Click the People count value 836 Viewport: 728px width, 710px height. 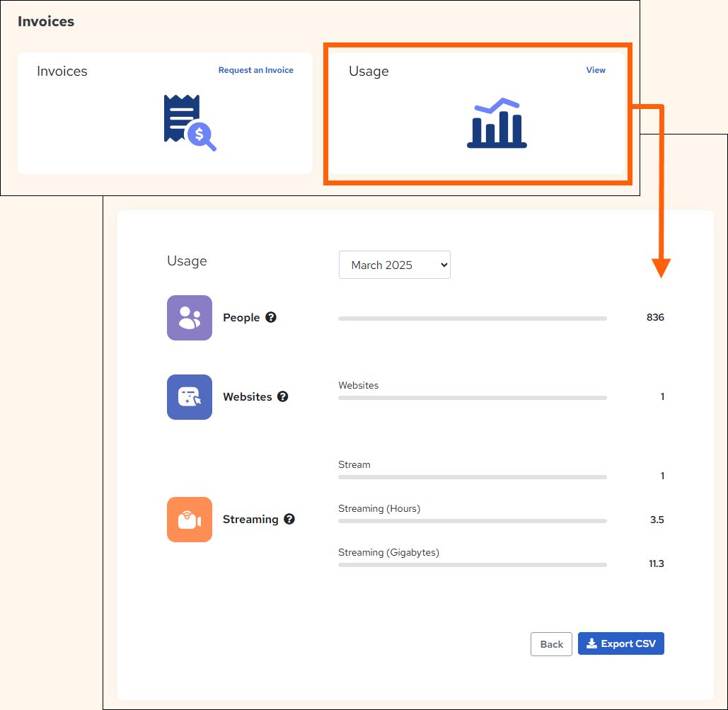click(x=655, y=318)
